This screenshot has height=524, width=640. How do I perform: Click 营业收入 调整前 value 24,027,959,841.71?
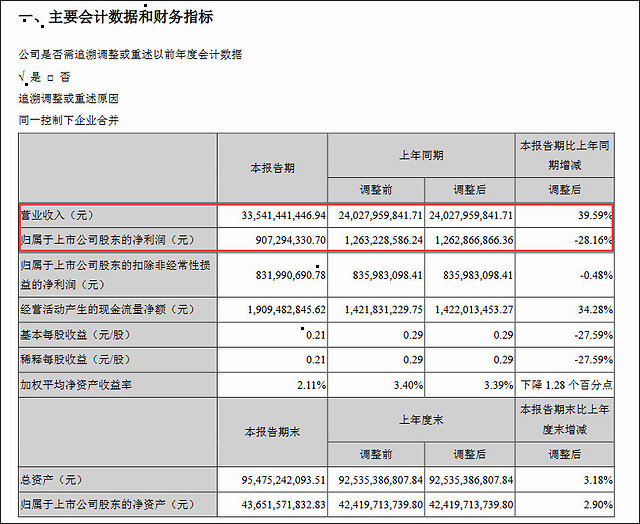(380, 215)
